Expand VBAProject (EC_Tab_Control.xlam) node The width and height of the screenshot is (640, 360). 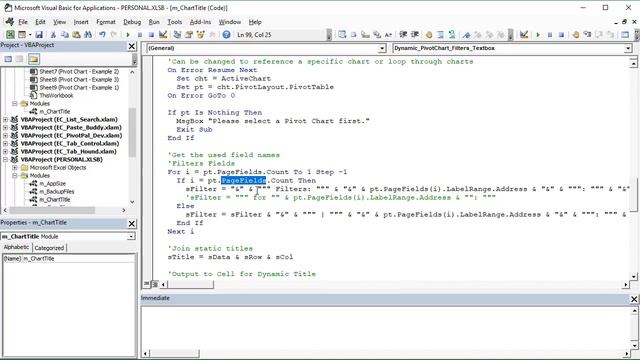click(5, 144)
